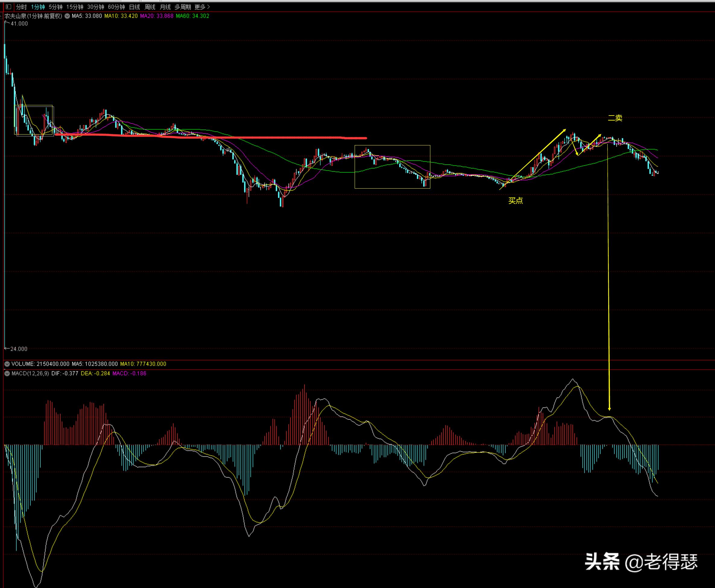Viewport: 715px width, 588px height.
Task: Select the 60分钟 period tab
Action: point(116,7)
